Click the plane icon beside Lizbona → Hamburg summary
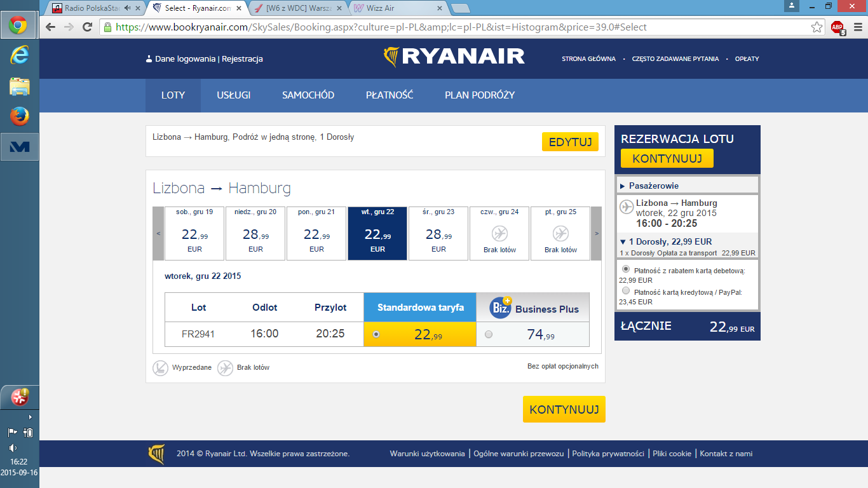The image size is (868, 488). coord(627,207)
